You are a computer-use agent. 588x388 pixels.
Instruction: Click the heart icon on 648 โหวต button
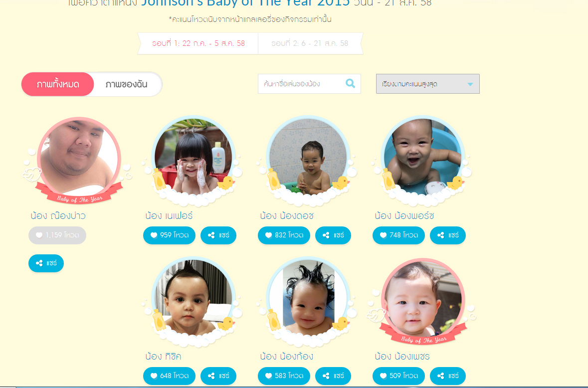[154, 376]
